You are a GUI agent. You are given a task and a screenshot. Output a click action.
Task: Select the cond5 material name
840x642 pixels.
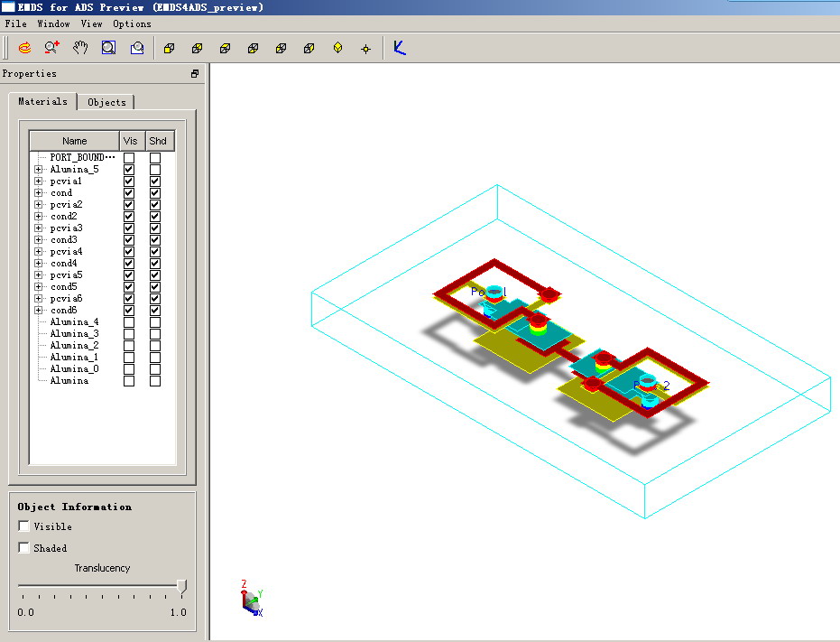[x=64, y=287]
